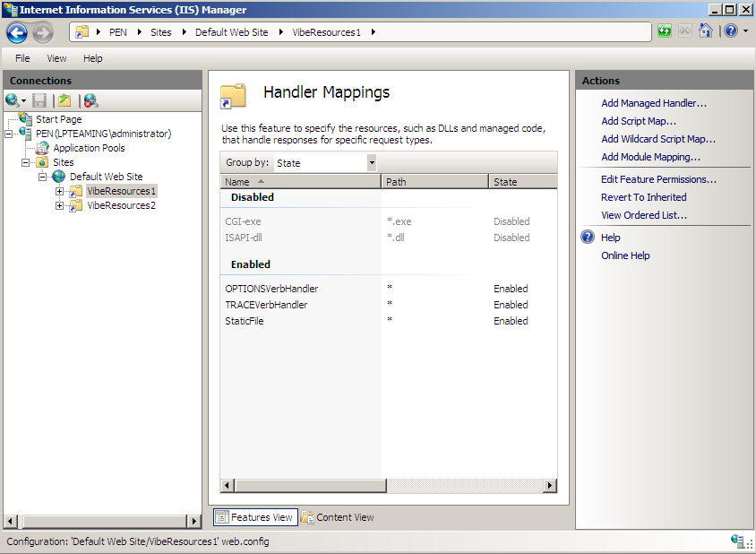This screenshot has width=756, height=554.
Task: Click Add Managed Handler link
Action: (x=654, y=103)
